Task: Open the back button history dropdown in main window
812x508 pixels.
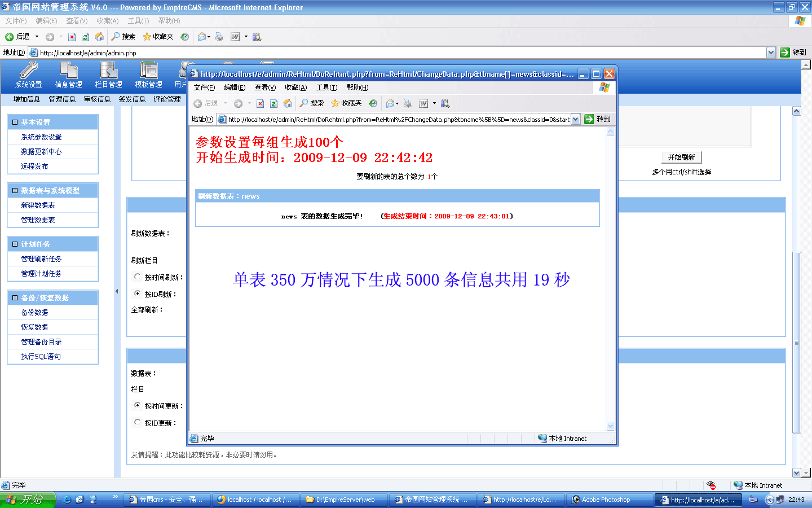Action: click(37, 37)
